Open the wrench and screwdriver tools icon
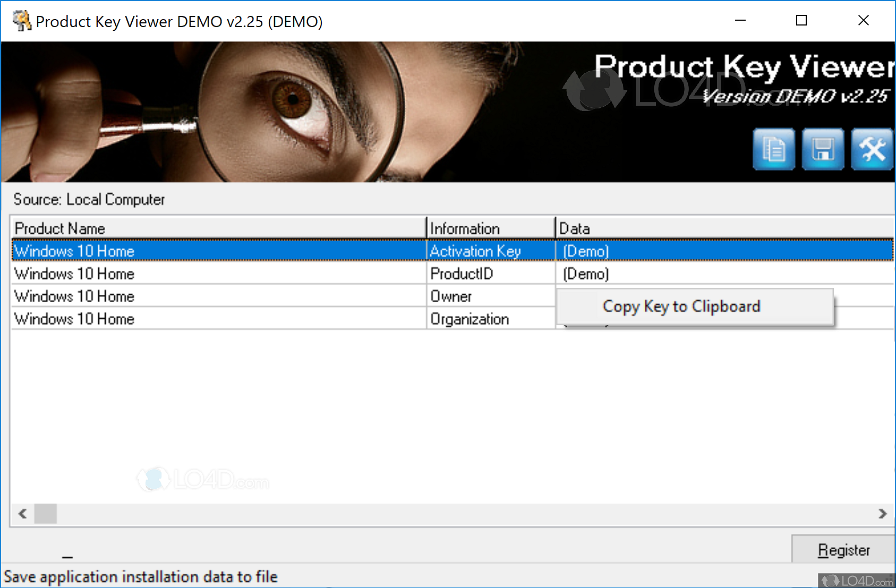 (x=872, y=149)
